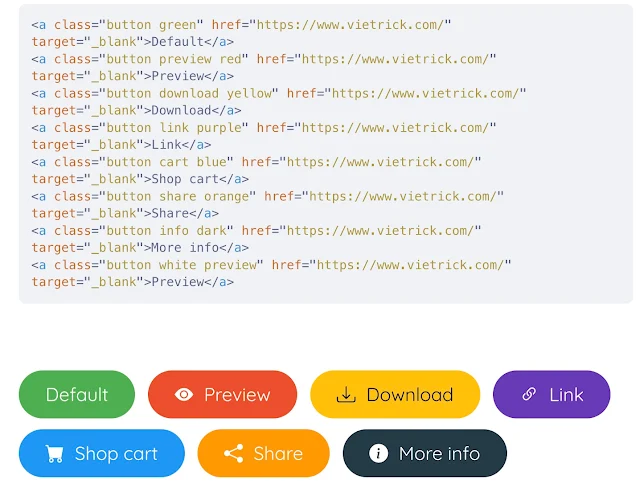
Task: Click the red Preview button
Action: (x=222, y=394)
